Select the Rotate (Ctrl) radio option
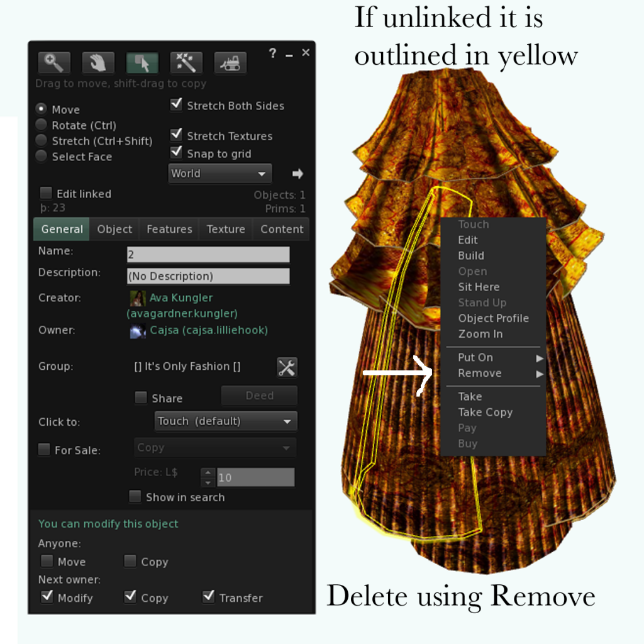The width and height of the screenshot is (644, 644). 42,125
